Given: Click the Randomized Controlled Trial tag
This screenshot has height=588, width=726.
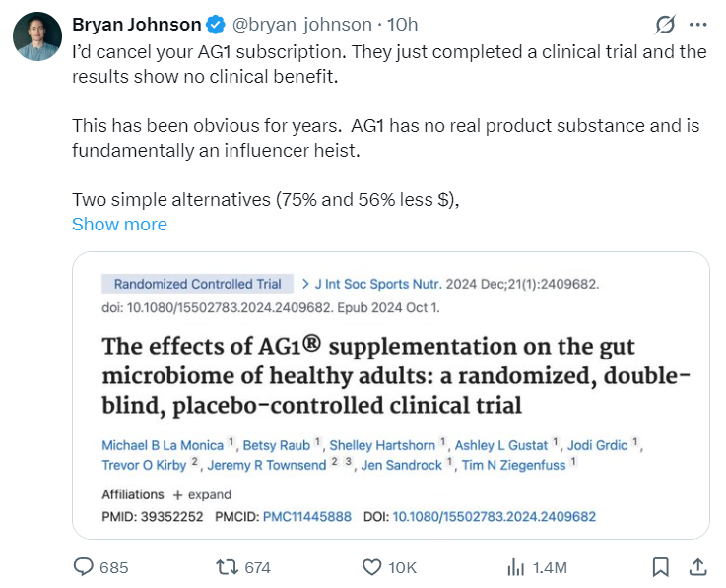Looking at the screenshot, I should point(197,284).
